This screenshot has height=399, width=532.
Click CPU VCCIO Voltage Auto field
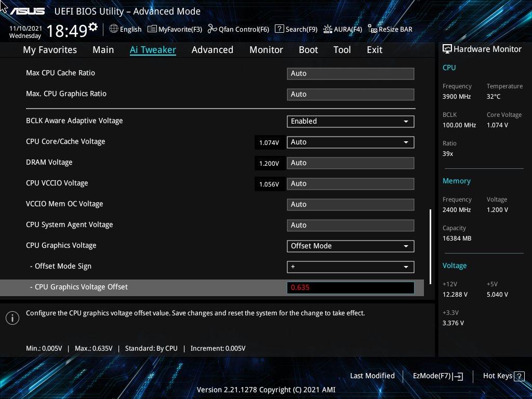pyautogui.click(x=351, y=183)
